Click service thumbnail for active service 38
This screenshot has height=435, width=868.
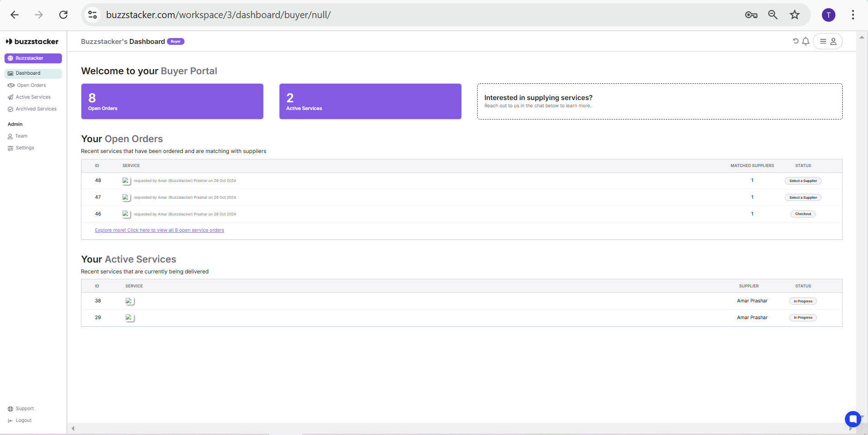pos(130,301)
